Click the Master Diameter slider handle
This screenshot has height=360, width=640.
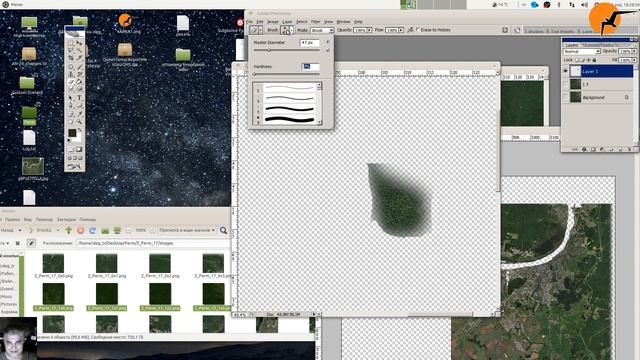269,50
